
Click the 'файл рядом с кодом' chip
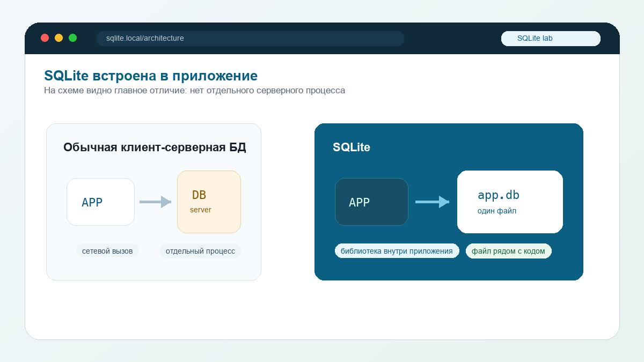pyautogui.click(x=508, y=251)
